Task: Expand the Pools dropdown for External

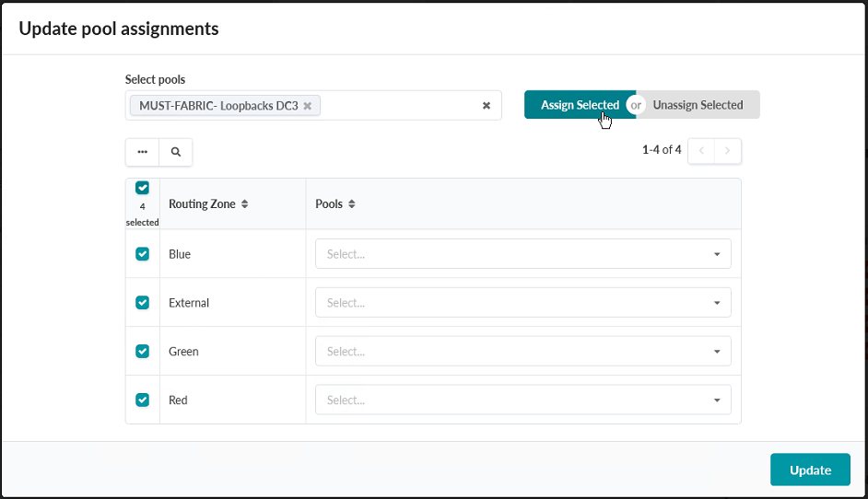Action: (522, 303)
